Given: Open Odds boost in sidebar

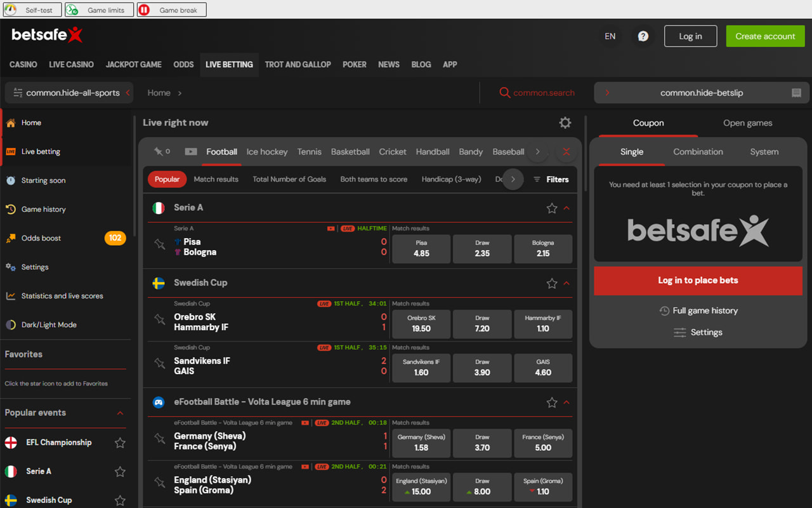Looking at the screenshot, I should 66,238.
